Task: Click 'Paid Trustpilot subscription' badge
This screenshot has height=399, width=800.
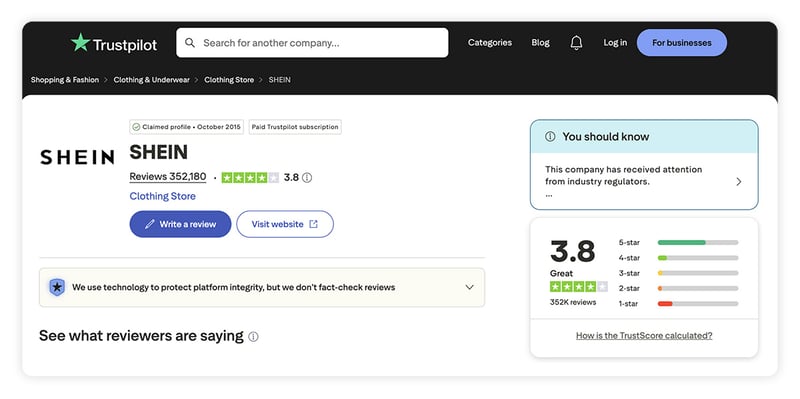Action: pos(295,127)
